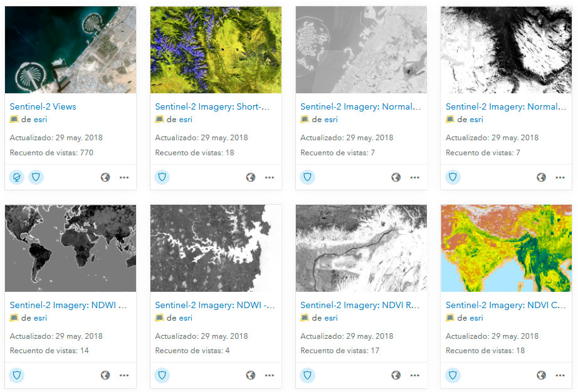Click the layer type icon on the NDWI card with 4 views
Viewport: 578px width, 392px height.
159,317
